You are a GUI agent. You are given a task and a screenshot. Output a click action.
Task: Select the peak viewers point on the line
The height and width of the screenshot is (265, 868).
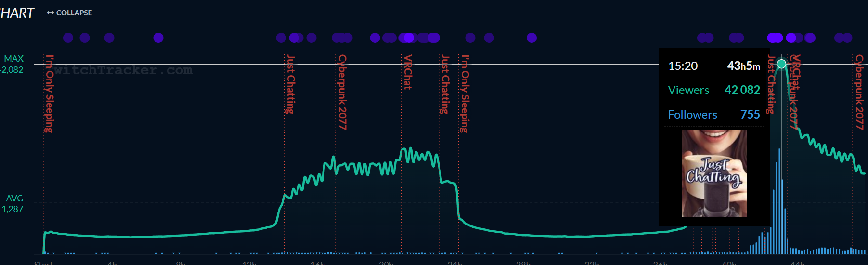tap(782, 64)
